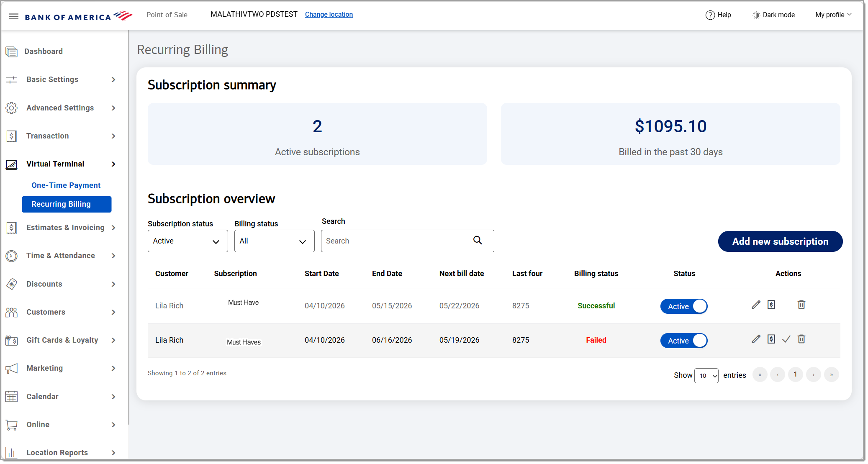The width and height of the screenshot is (868, 464).
Task: Click the Customers people icon
Action: [x=12, y=312]
